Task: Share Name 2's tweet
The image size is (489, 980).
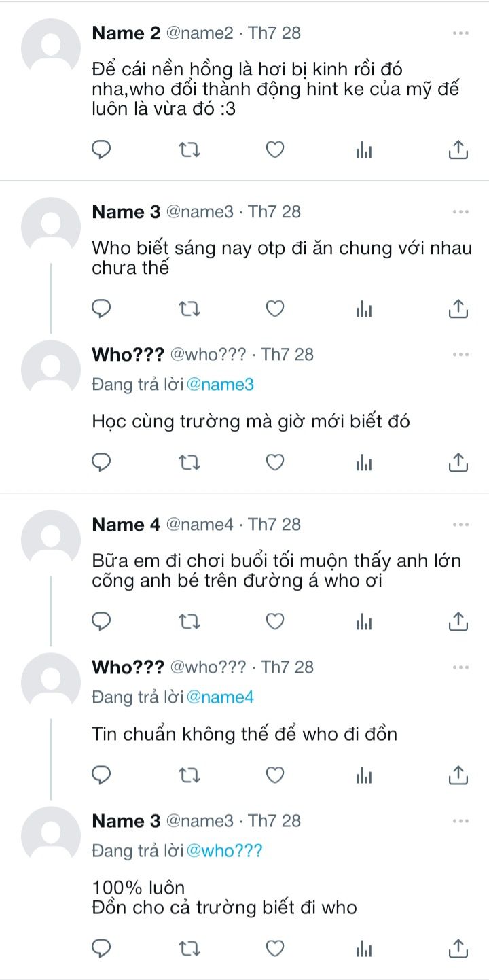Action: pos(458,150)
